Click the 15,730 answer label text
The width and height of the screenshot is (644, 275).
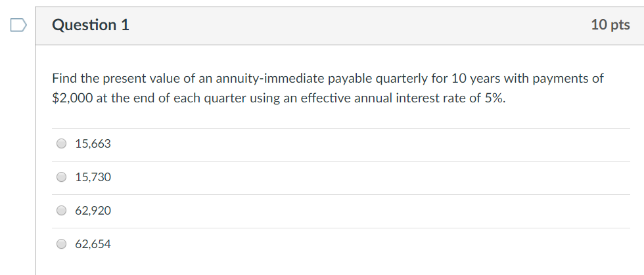click(x=93, y=177)
